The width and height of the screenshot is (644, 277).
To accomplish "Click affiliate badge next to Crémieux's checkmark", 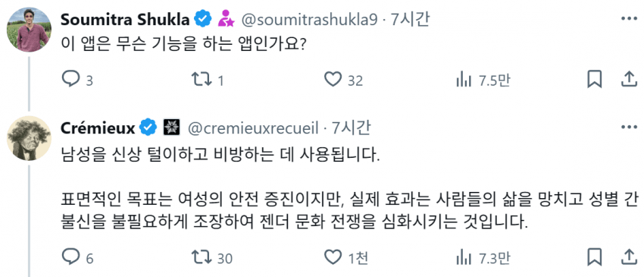I will [x=170, y=128].
